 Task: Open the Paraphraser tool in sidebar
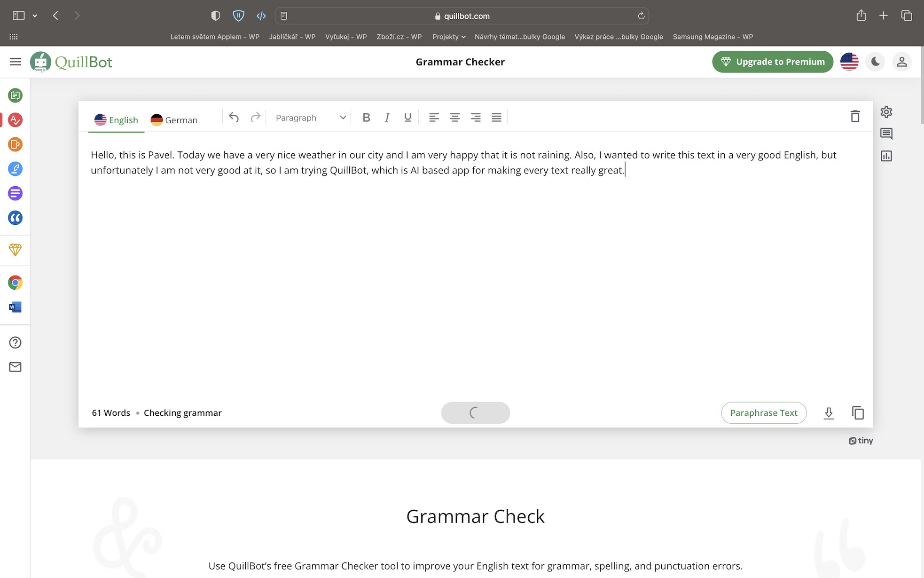15,95
